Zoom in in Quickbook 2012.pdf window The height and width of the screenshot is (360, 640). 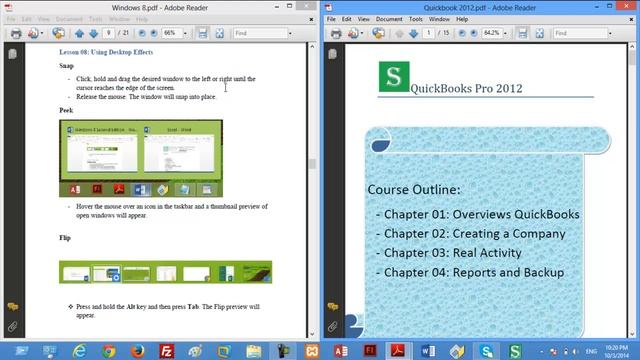474,33
